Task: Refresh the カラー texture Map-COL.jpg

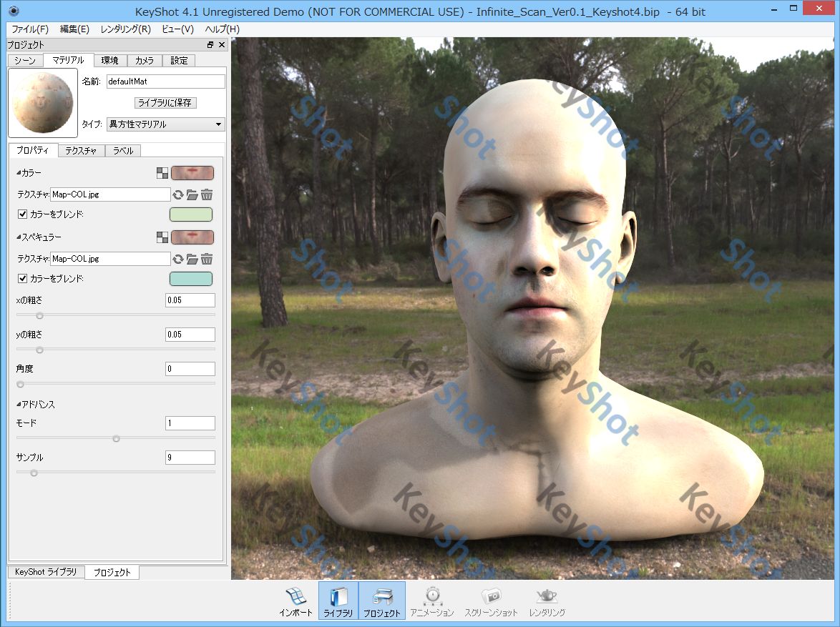Action: click(x=178, y=195)
